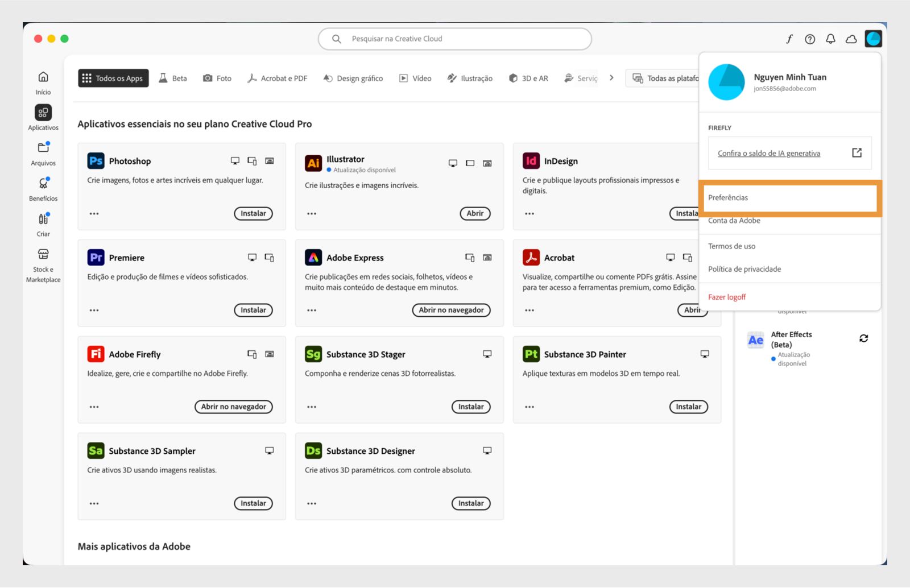Click the Substance 3D Painter icon
Viewport: 910px width, 588px height.
531,354
